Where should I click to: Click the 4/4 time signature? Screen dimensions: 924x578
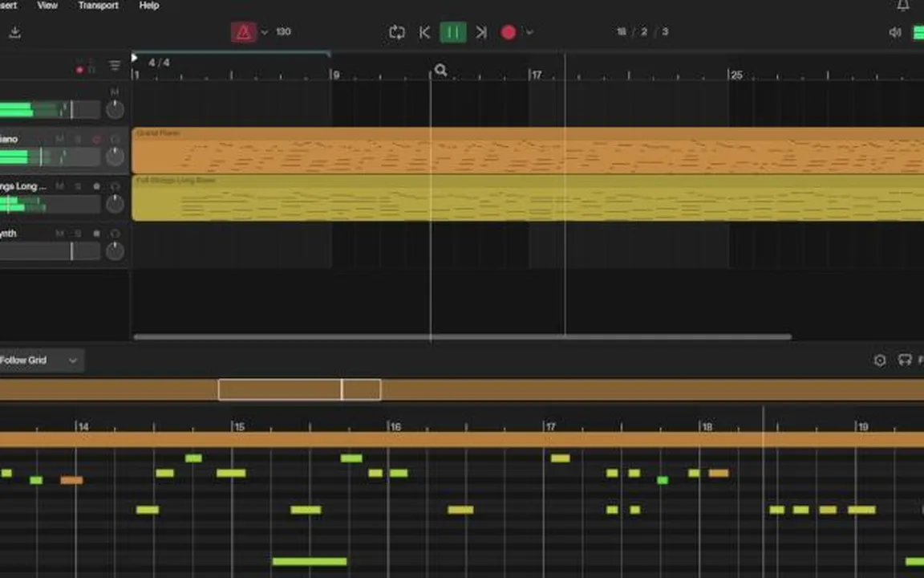159,63
